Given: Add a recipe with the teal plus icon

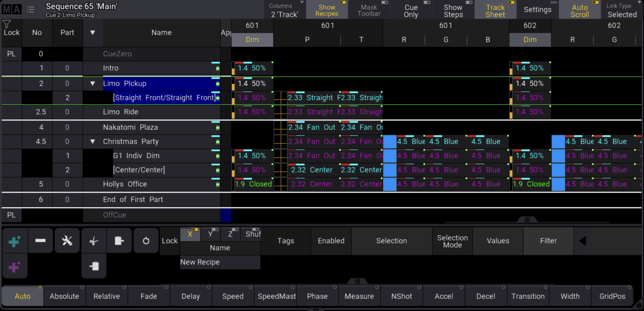Looking at the screenshot, I should click(x=15, y=241).
